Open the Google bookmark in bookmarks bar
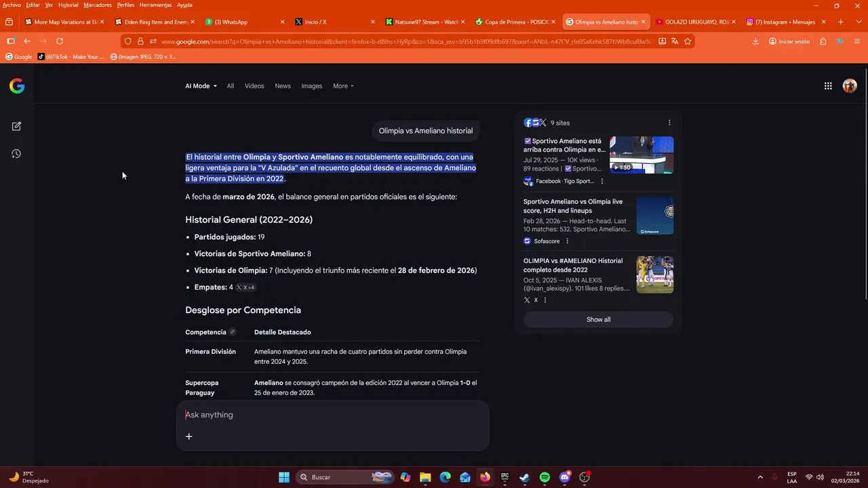Viewport: 868px width, 488px height. pos(19,57)
